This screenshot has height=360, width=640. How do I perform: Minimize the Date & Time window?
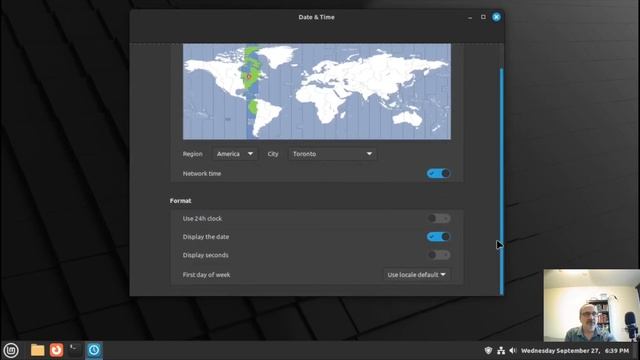coord(470,17)
